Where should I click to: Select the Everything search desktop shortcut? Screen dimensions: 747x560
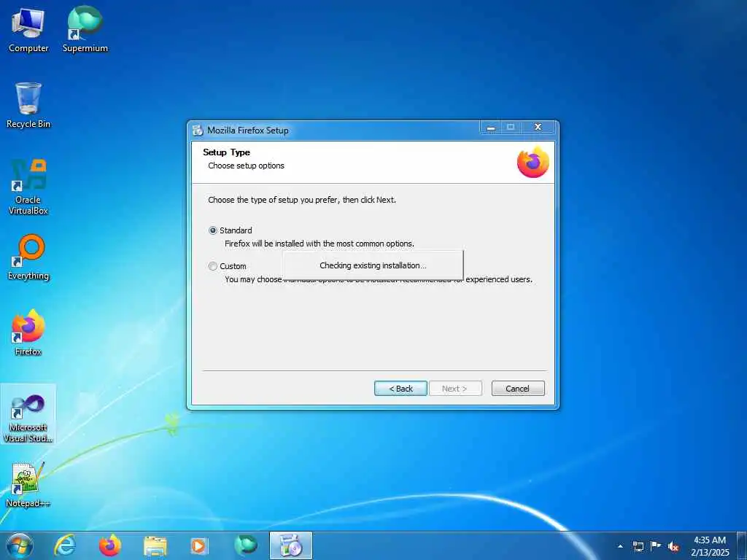(x=28, y=257)
